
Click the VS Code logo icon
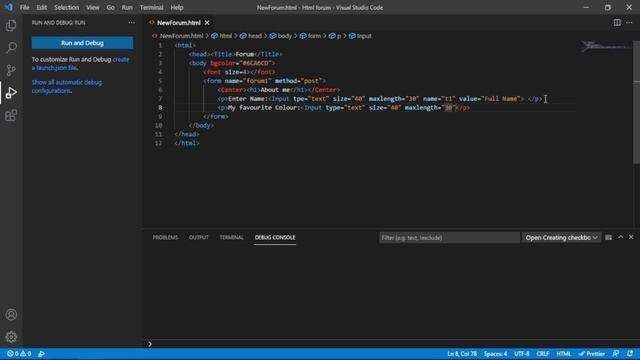point(9,7)
